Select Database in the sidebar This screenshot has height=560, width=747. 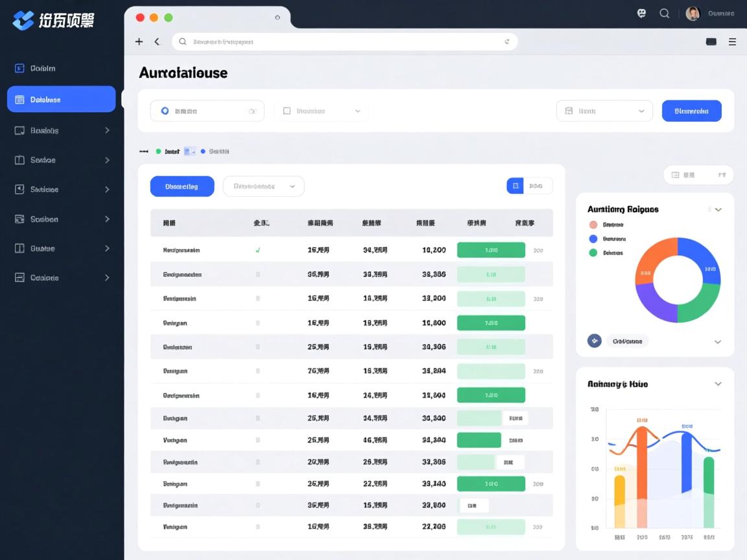point(61,99)
